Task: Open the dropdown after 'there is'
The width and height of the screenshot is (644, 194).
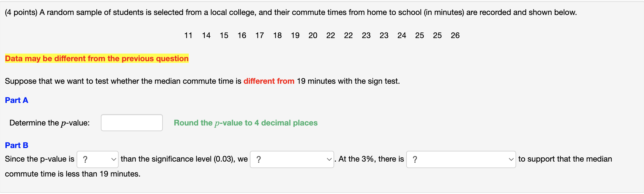Action: 461,159
